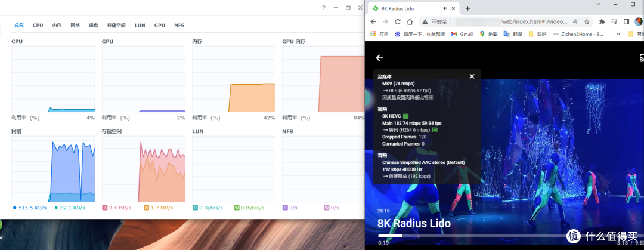Click the GPU 内存 usage chart

click(323, 79)
